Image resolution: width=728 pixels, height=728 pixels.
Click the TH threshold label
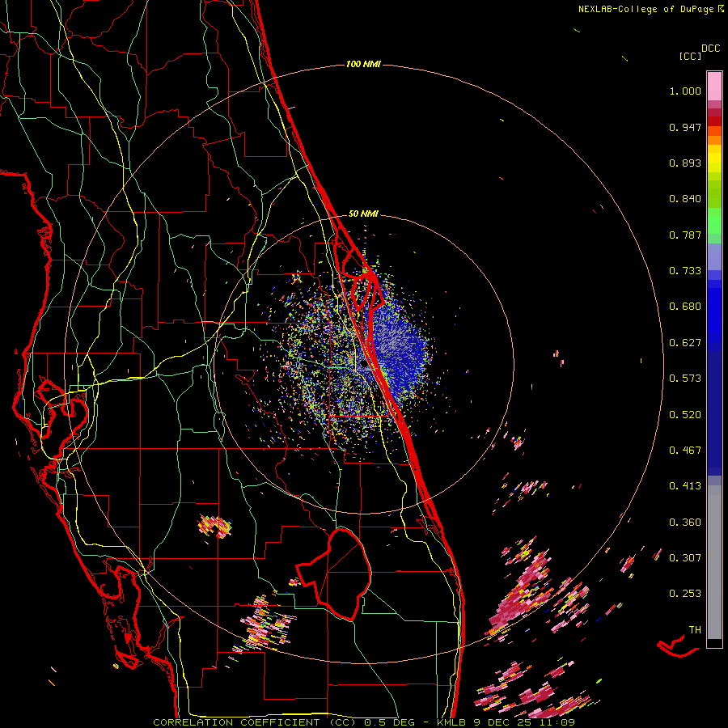coord(695,630)
